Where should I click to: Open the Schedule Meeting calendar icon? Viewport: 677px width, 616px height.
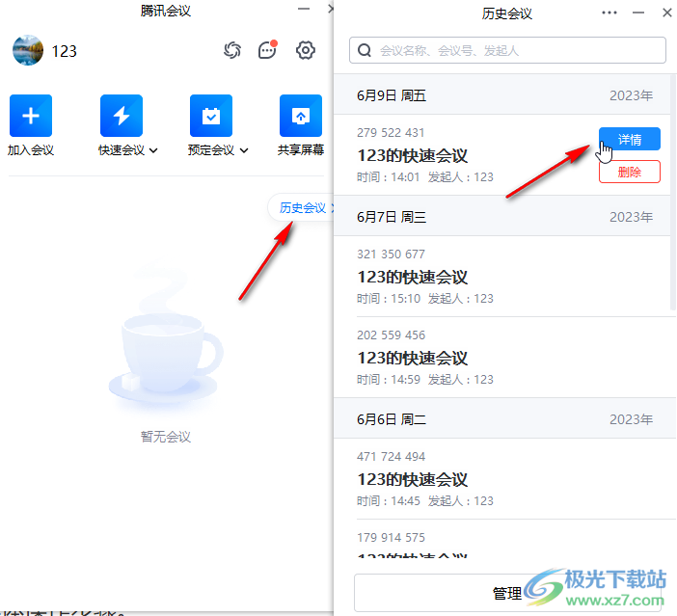pos(211,116)
